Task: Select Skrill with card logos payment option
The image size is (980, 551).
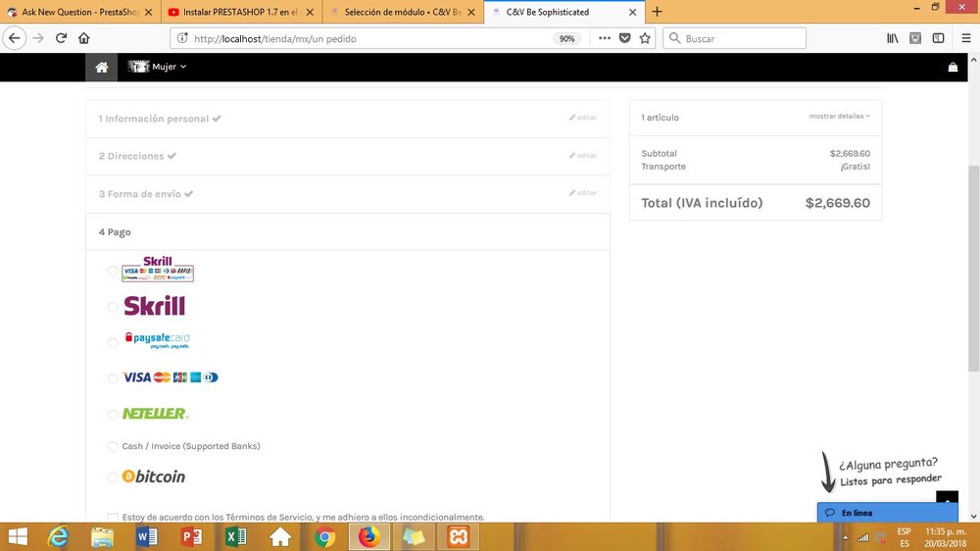Action: click(x=113, y=271)
